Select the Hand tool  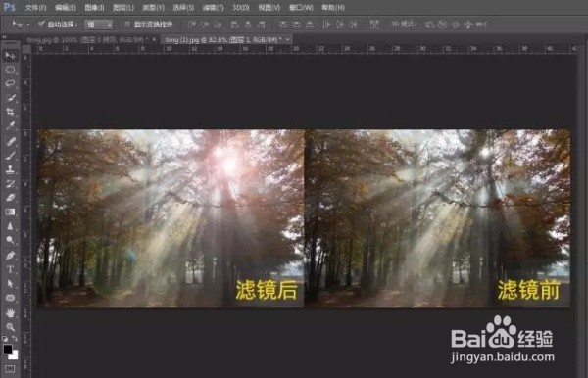[x=10, y=312]
